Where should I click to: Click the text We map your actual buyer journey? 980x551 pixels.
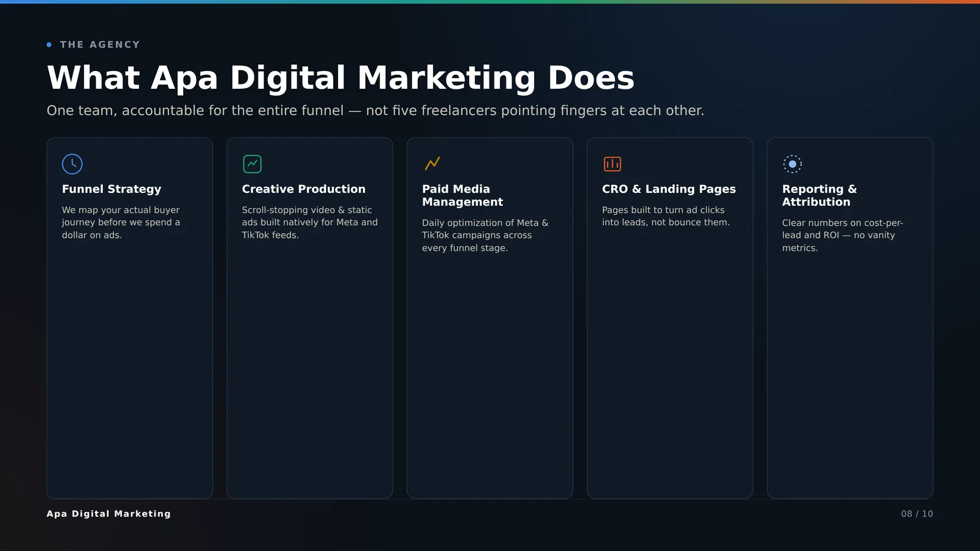tap(121, 222)
